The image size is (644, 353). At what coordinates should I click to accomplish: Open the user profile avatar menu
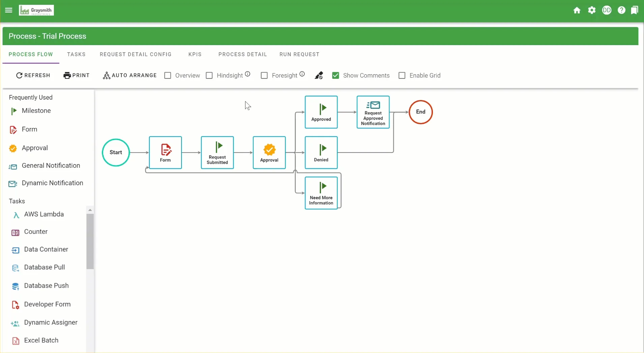[x=607, y=10]
